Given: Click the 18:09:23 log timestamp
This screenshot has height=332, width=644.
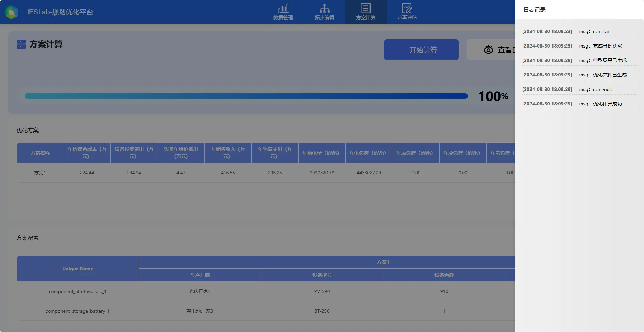Looking at the screenshot, I should pyautogui.click(x=547, y=31).
